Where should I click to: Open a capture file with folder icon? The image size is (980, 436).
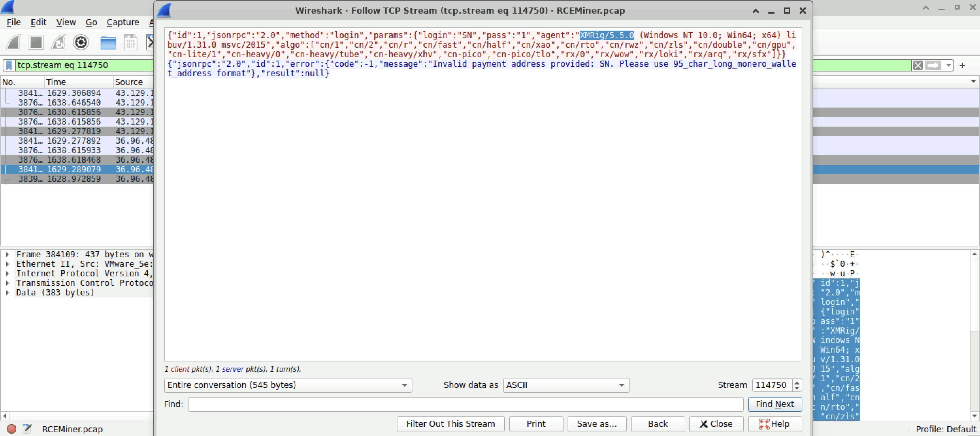(108, 42)
